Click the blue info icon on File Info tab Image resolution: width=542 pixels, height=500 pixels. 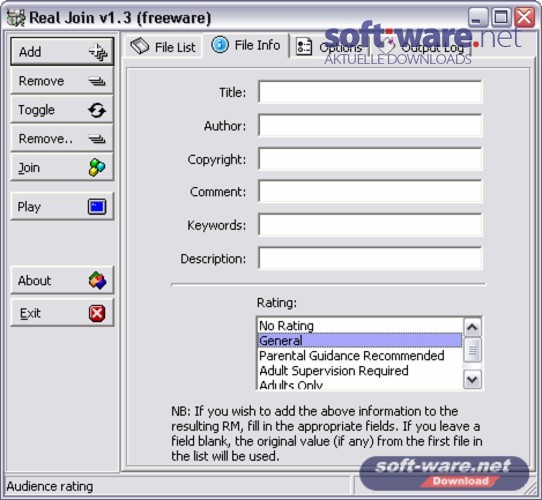point(220,45)
